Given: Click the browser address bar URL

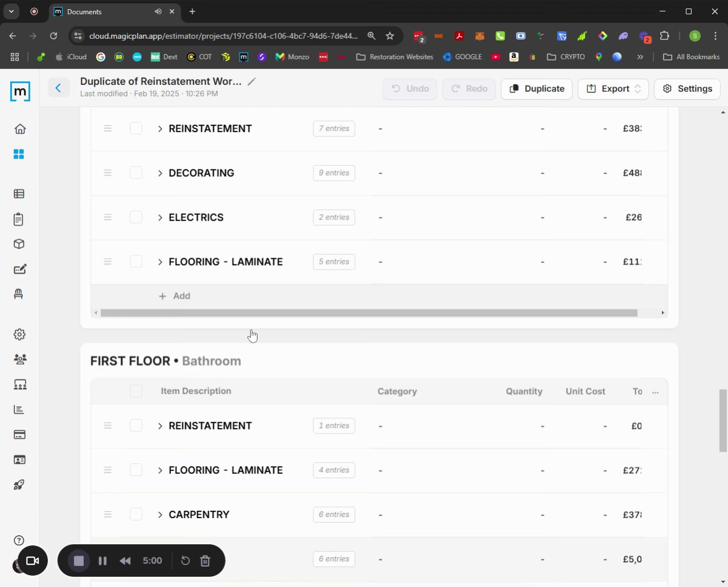Looking at the screenshot, I should tap(223, 36).
